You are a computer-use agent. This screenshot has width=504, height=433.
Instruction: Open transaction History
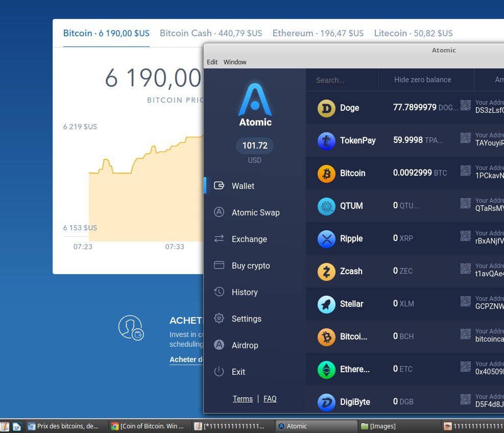245,292
